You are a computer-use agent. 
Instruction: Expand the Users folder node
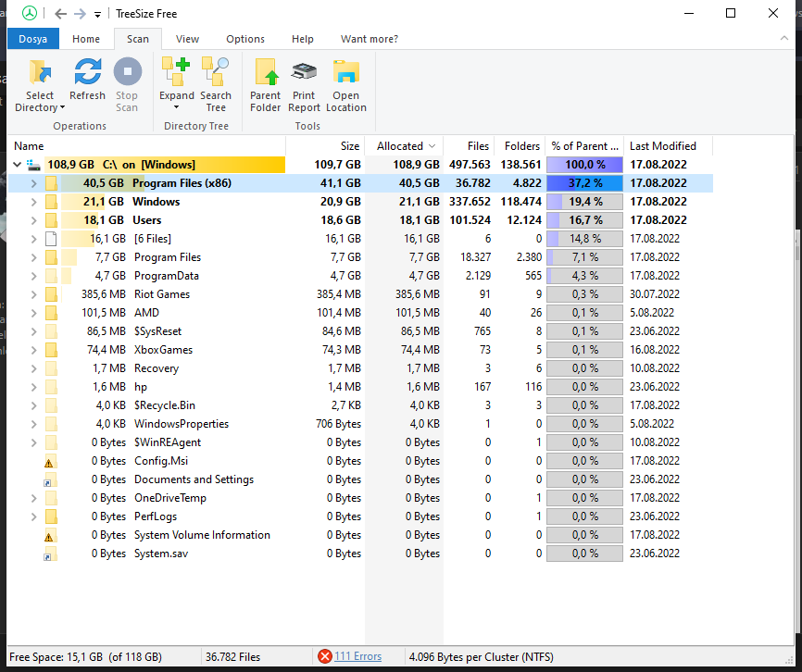click(x=33, y=220)
